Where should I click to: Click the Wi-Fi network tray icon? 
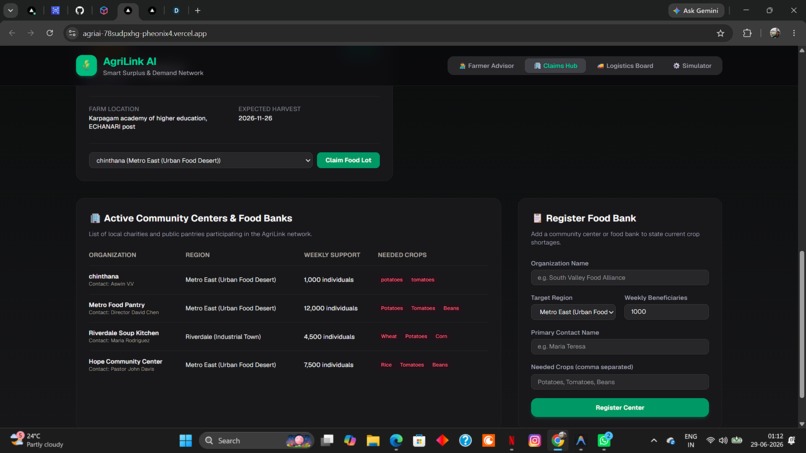pos(710,441)
